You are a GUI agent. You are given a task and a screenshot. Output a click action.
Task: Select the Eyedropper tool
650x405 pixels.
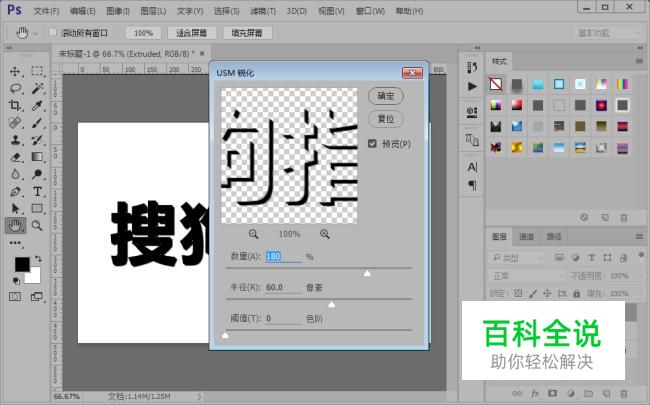pos(37,105)
